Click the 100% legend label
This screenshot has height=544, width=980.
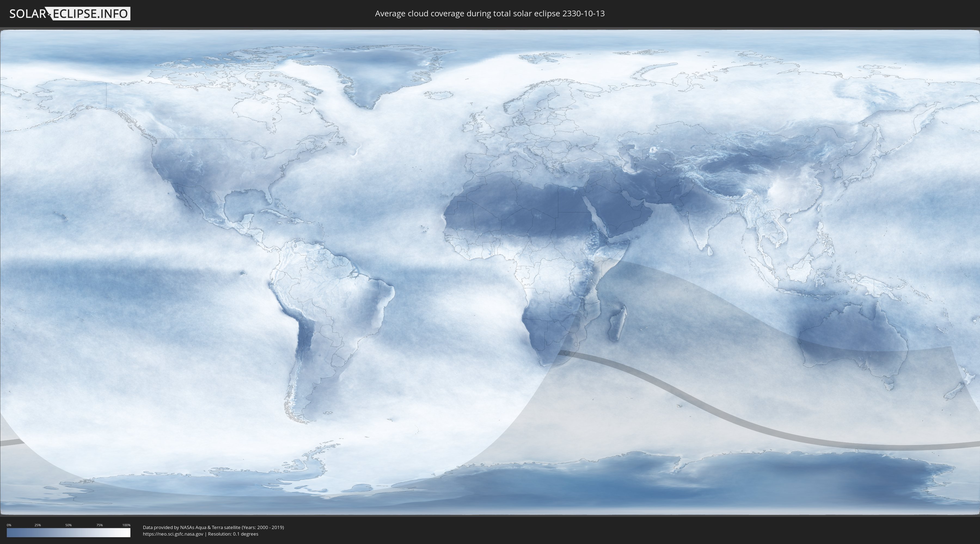(x=126, y=525)
